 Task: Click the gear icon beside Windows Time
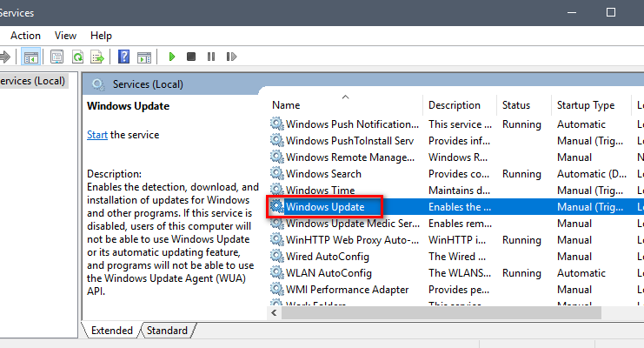click(277, 190)
